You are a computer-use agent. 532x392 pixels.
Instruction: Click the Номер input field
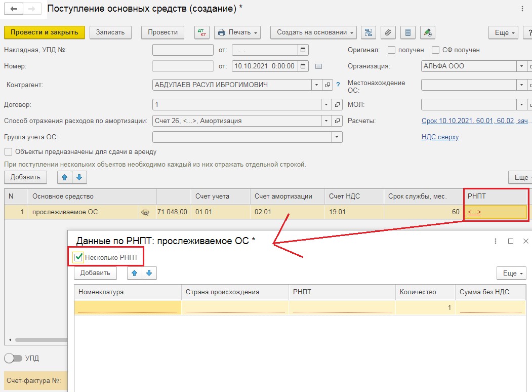[183, 66]
